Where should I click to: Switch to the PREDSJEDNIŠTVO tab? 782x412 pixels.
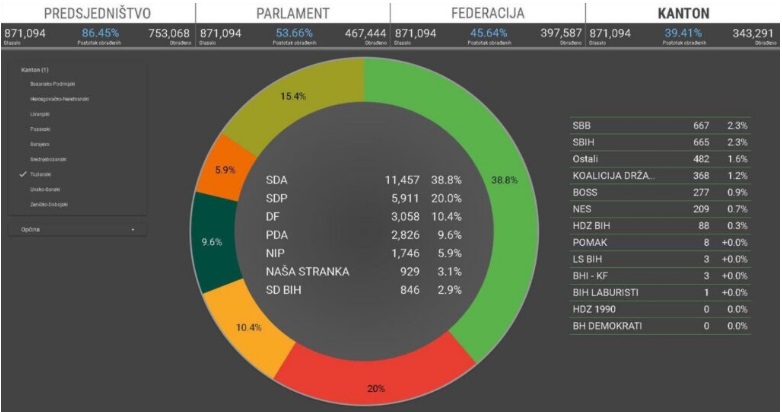[97, 13]
